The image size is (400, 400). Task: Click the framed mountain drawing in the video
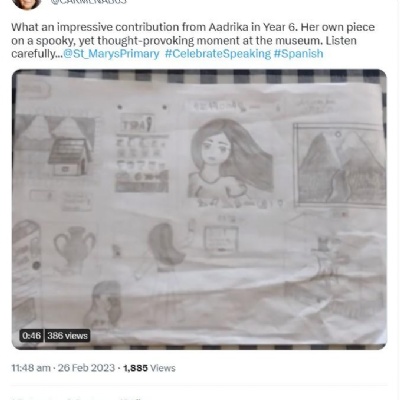(339, 165)
